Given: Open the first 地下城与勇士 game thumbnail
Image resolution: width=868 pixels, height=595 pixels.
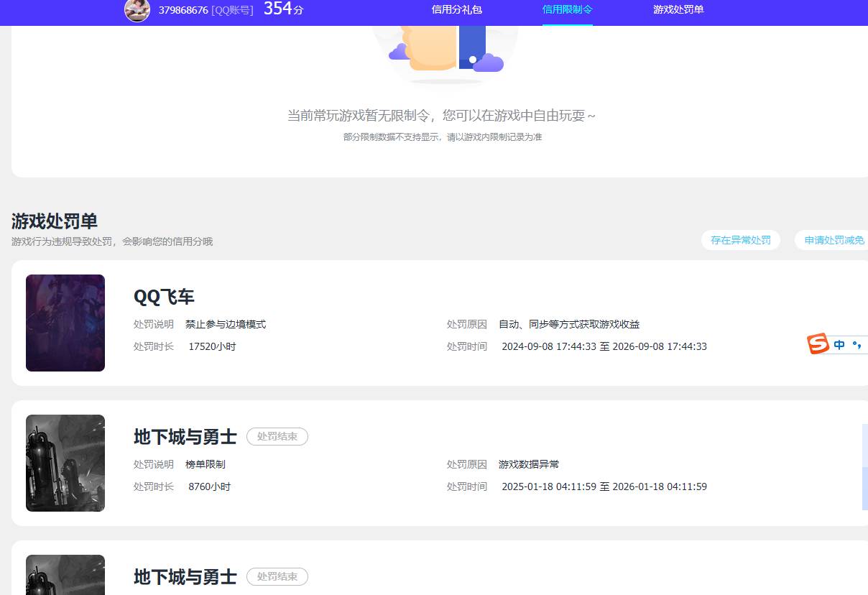Looking at the screenshot, I should point(65,463).
